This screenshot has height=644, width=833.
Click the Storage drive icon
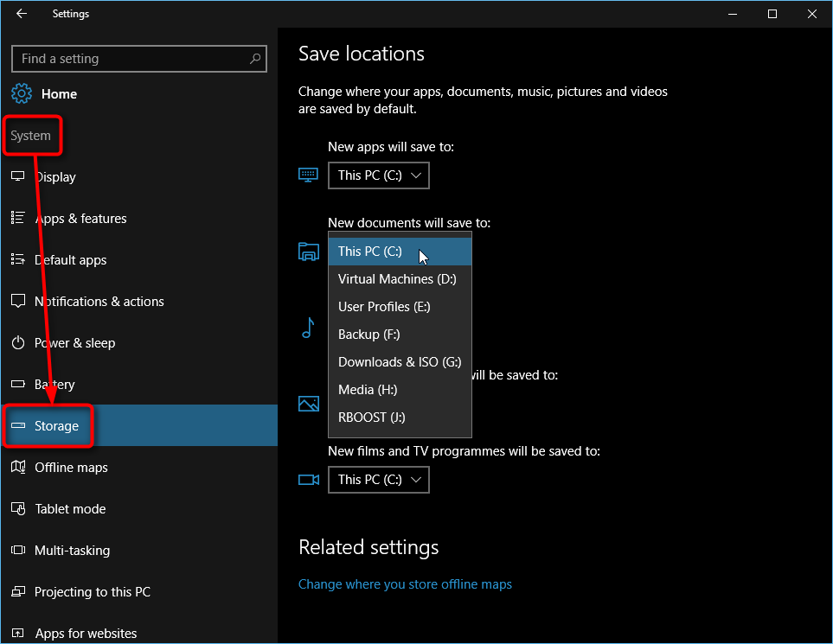point(18,425)
